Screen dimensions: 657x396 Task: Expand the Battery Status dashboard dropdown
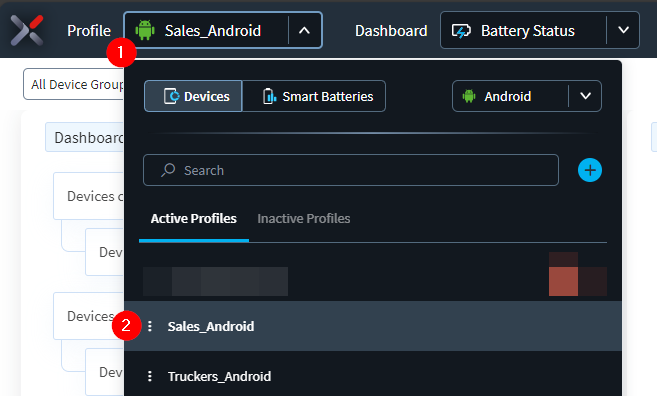coord(623,31)
